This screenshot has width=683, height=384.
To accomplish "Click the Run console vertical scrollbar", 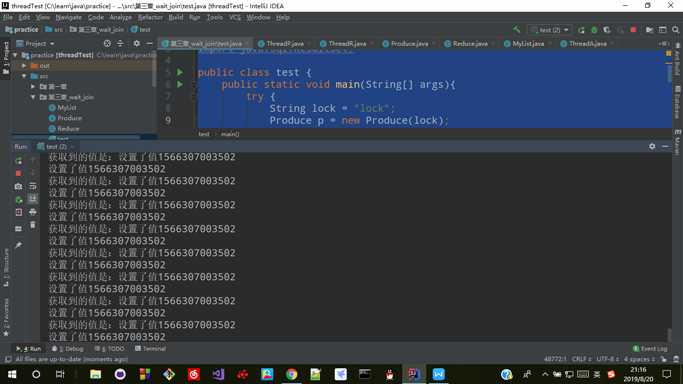I will click(x=669, y=335).
